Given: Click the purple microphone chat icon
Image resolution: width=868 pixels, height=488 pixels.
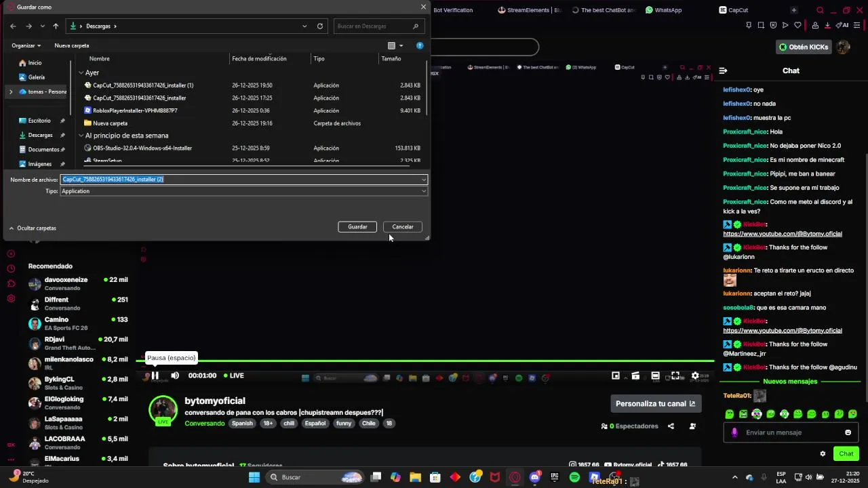Looking at the screenshot, I should 734,432.
